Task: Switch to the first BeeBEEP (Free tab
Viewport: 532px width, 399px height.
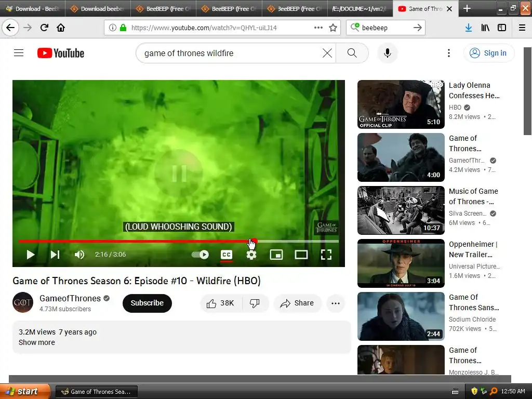Action: click(163, 8)
